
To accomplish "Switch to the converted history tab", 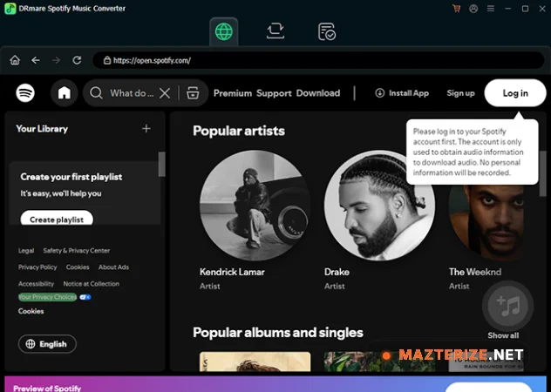I will point(327,31).
